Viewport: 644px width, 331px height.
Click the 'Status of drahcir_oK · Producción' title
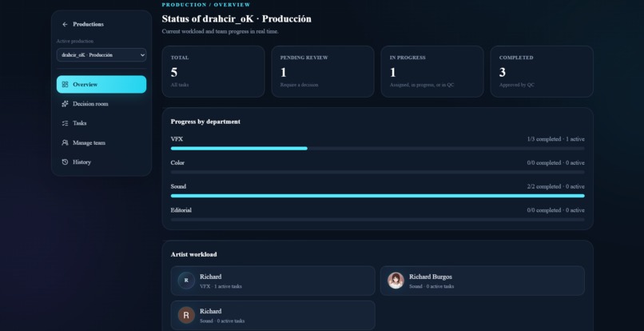(237, 19)
